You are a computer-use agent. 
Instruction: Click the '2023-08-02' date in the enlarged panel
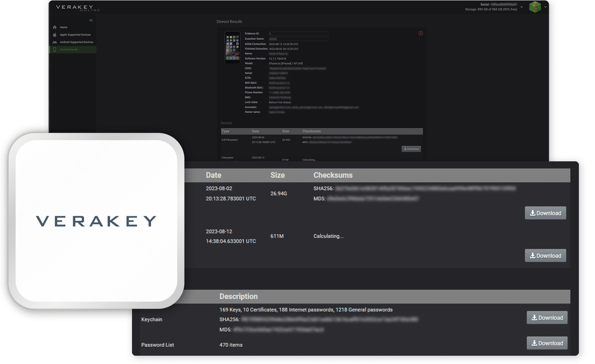tap(219, 189)
